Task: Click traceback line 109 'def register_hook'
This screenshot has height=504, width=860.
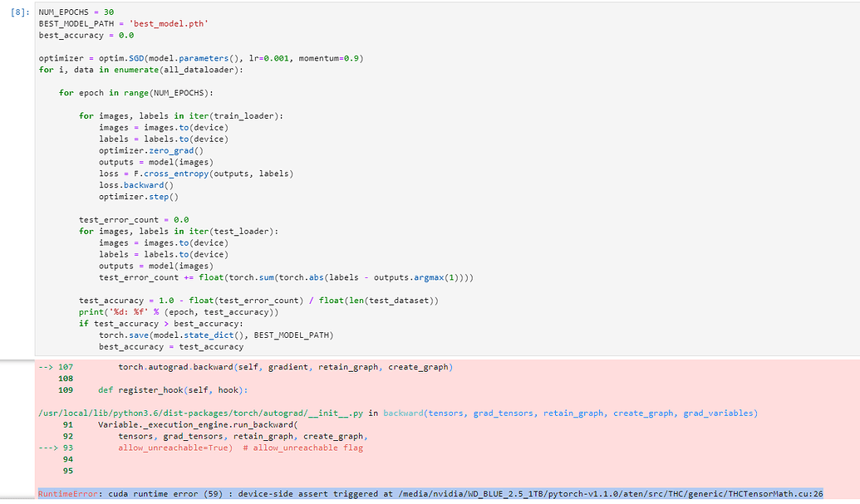Action: pyautogui.click(x=153, y=390)
